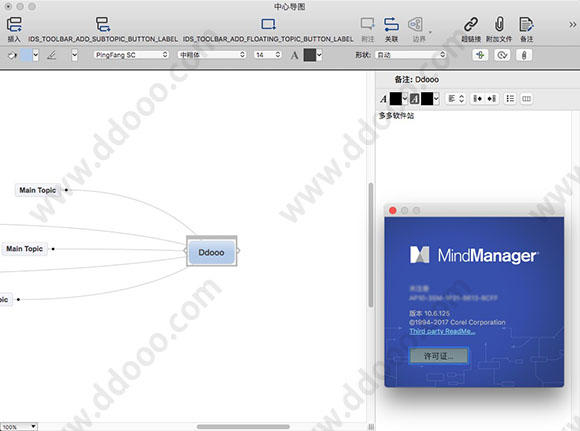580x431 pixels.
Task: Click the add subtopic toolbar icon
Action: (x=103, y=24)
